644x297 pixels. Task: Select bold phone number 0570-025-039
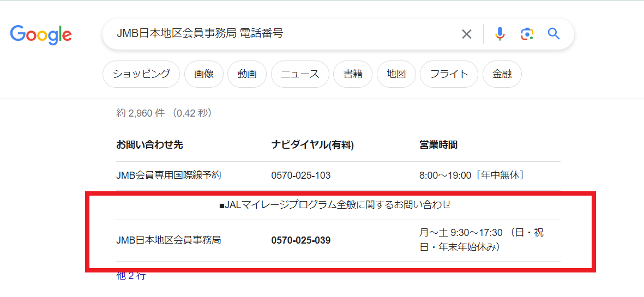(x=301, y=240)
